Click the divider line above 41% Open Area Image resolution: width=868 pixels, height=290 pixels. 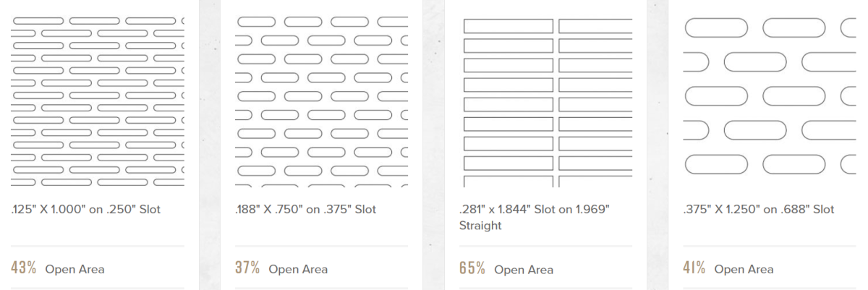770,247
